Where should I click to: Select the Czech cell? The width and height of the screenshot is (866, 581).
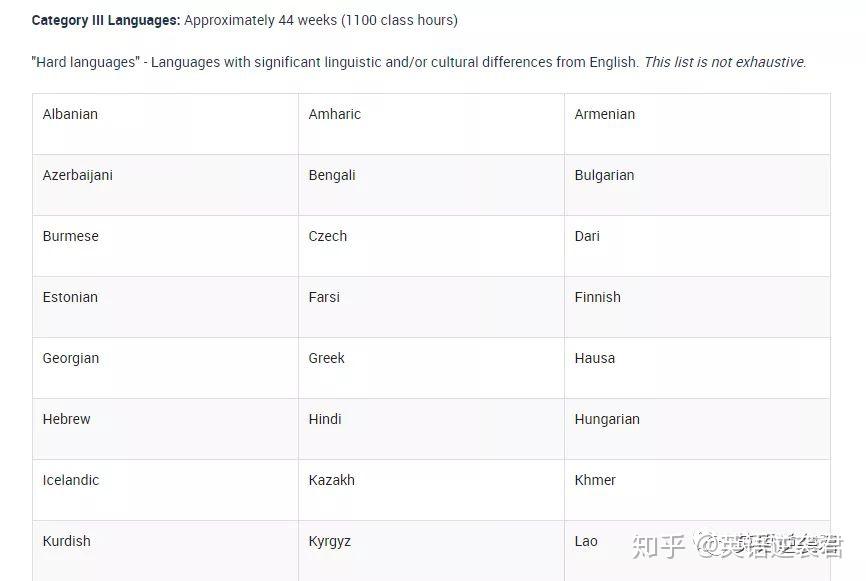pyautogui.click(x=328, y=236)
